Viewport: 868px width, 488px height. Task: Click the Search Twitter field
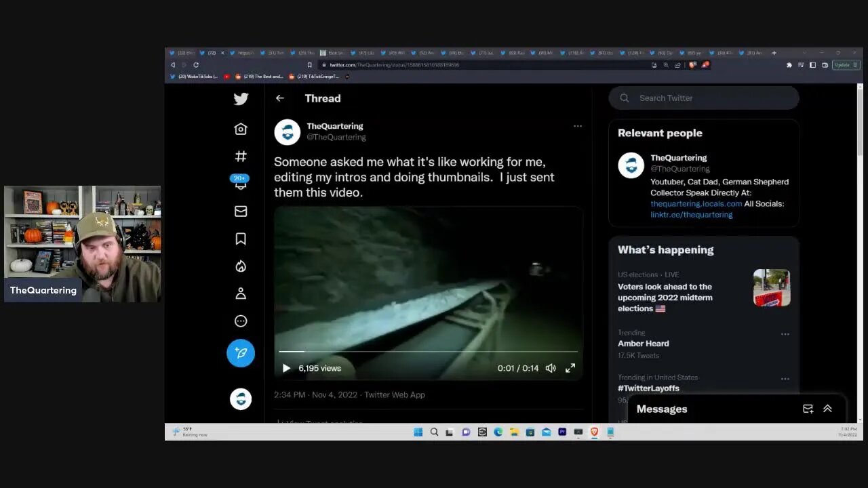click(x=704, y=98)
